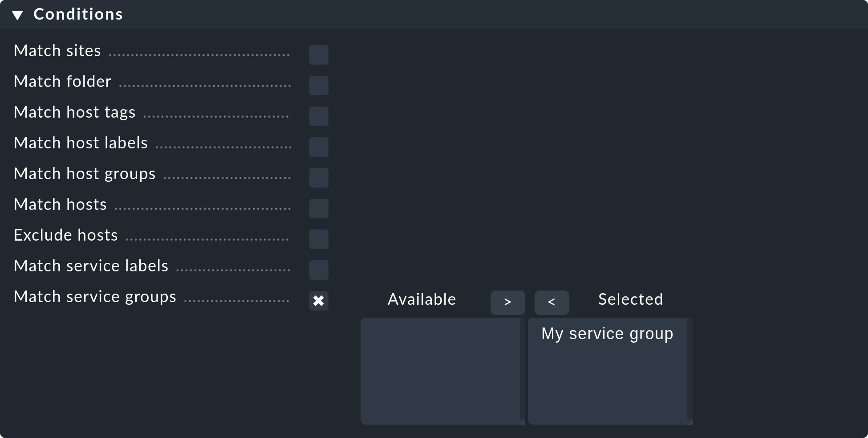Check the Match host labels box

pyautogui.click(x=319, y=147)
